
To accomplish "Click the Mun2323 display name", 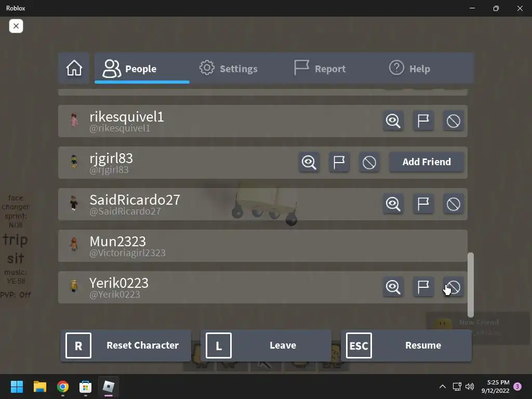I will [x=118, y=242].
